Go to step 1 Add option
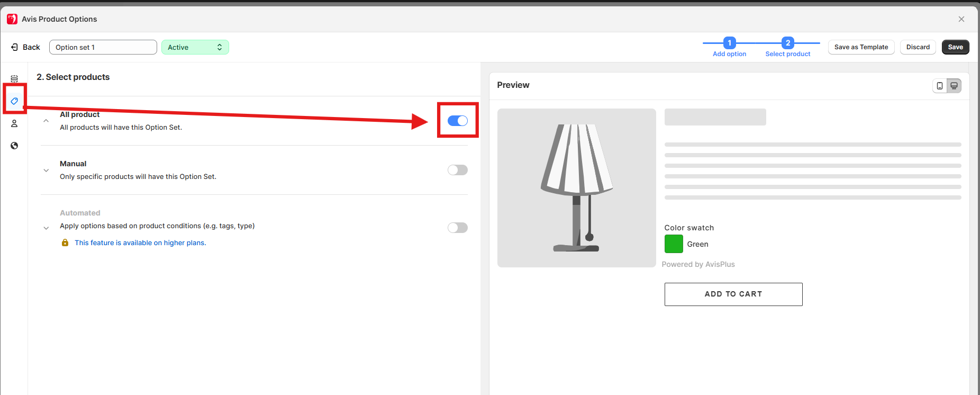980x395 pixels. [x=729, y=43]
